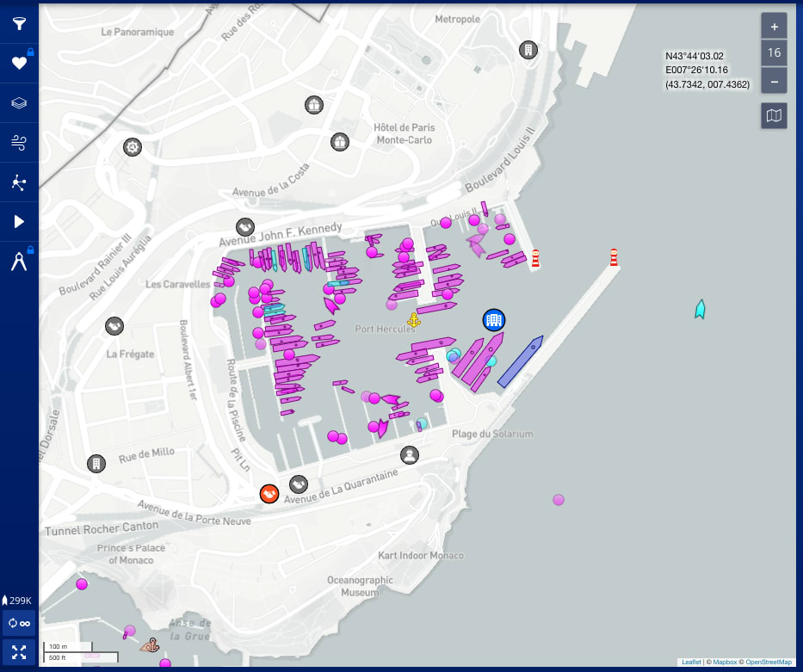Image resolution: width=803 pixels, height=672 pixels.
Task: Click the 299K vessel count indicator
Action: pos(17,601)
